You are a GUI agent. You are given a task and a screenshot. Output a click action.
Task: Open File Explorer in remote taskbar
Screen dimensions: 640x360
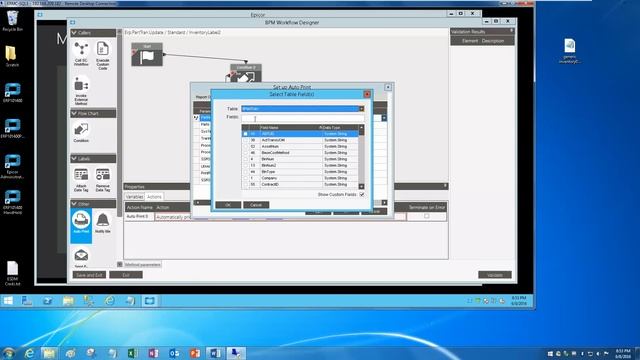coord(68,301)
